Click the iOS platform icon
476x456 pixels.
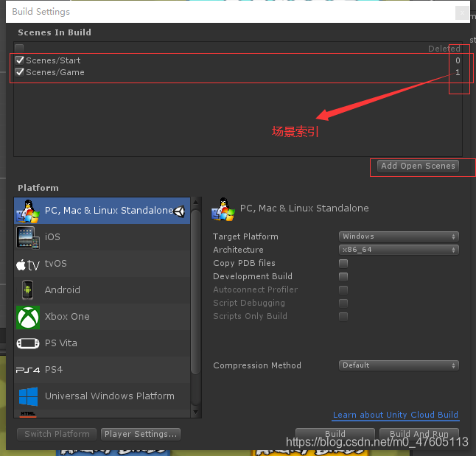[x=28, y=237]
